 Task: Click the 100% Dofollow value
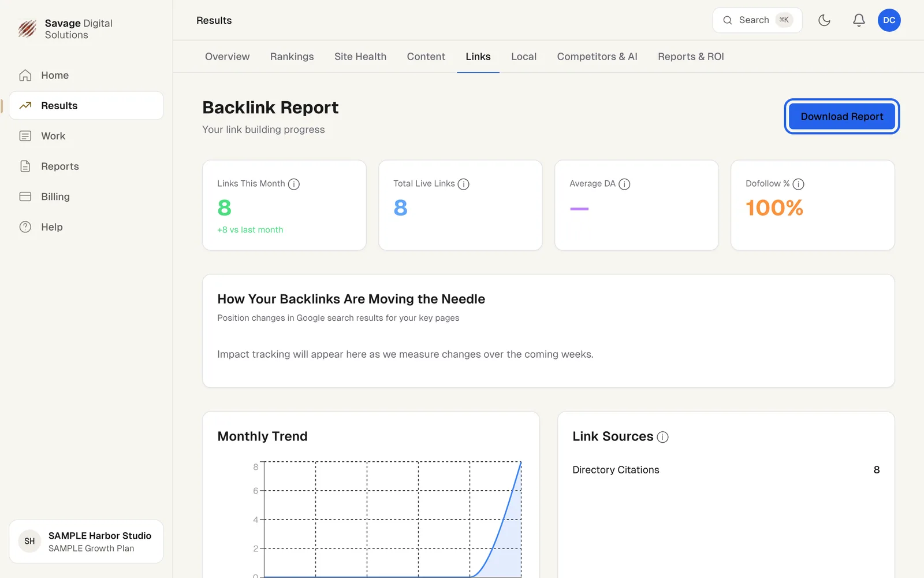(x=774, y=208)
